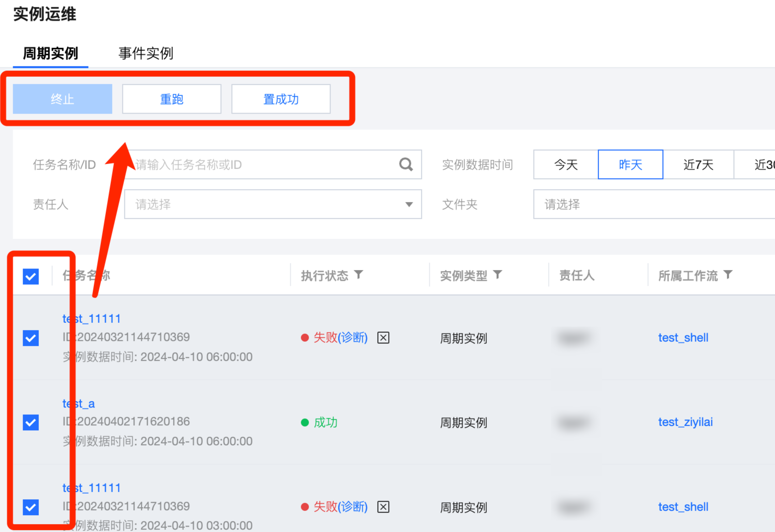Image resolution: width=775 pixels, height=532 pixels.
Task: Click the log icon beside last 失败(诊断) status
Action: [x=383, y=507]
